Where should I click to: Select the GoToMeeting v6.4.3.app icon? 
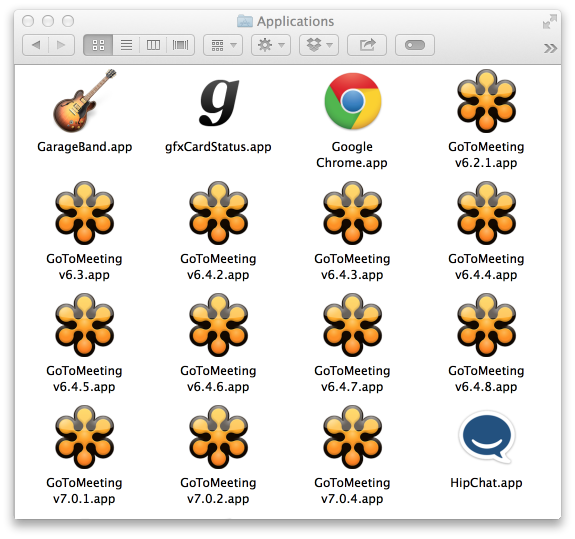tap(352, 213)
